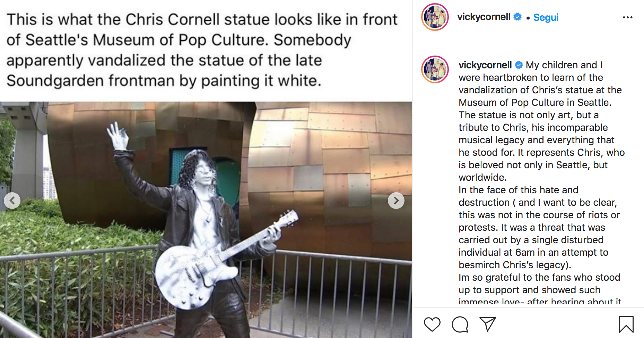Click vickycornell avatar beside the caption

[x=435, y=69]
